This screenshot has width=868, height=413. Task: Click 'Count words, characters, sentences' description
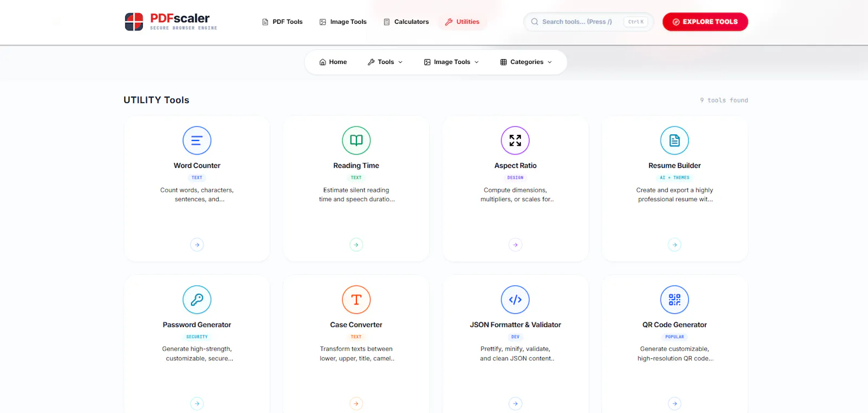tap(197, 195)
